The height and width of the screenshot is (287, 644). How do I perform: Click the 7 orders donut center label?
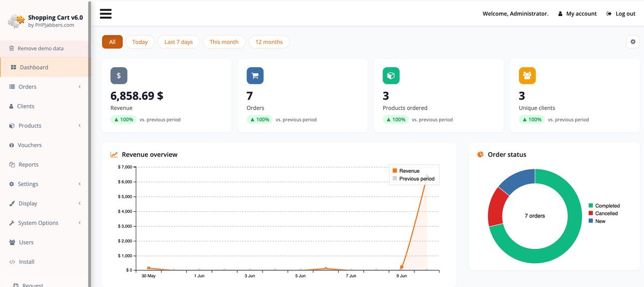click(535, 216)
